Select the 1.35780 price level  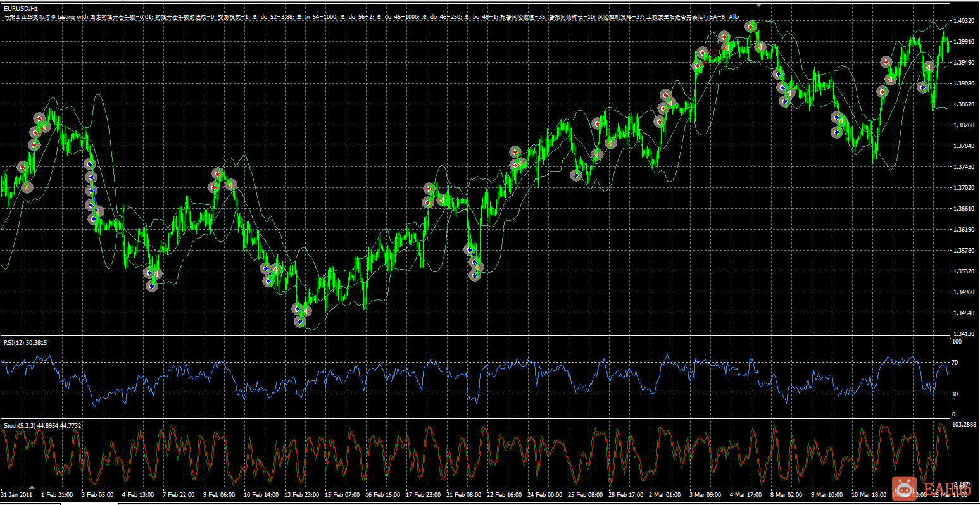point(965,251)
